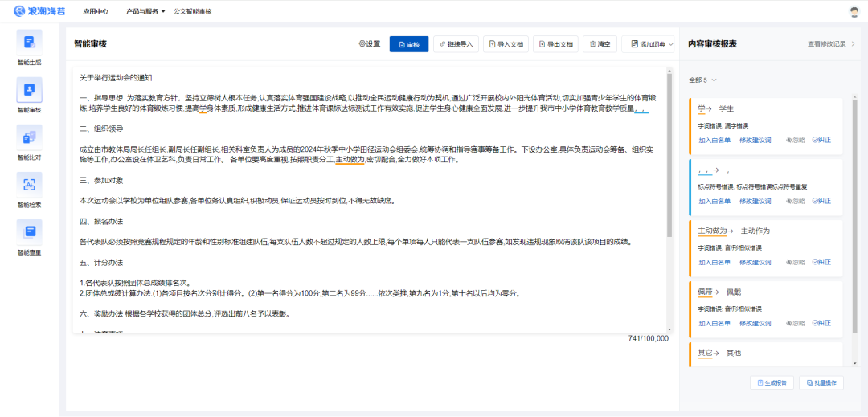This screenshot has width=868, height=417.
Task: Open the 智能生成 sidebar icon
Action: [30, 43]
